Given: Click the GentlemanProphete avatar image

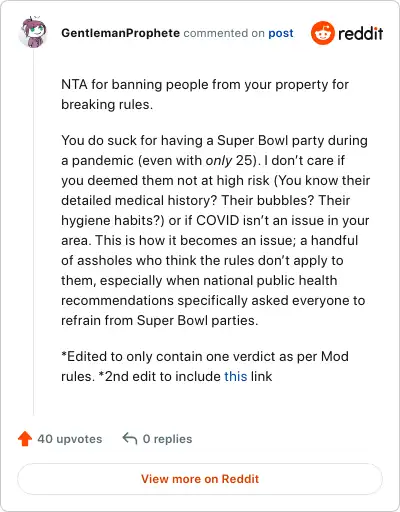Looking at the screenshot, I should pos(33,33).
